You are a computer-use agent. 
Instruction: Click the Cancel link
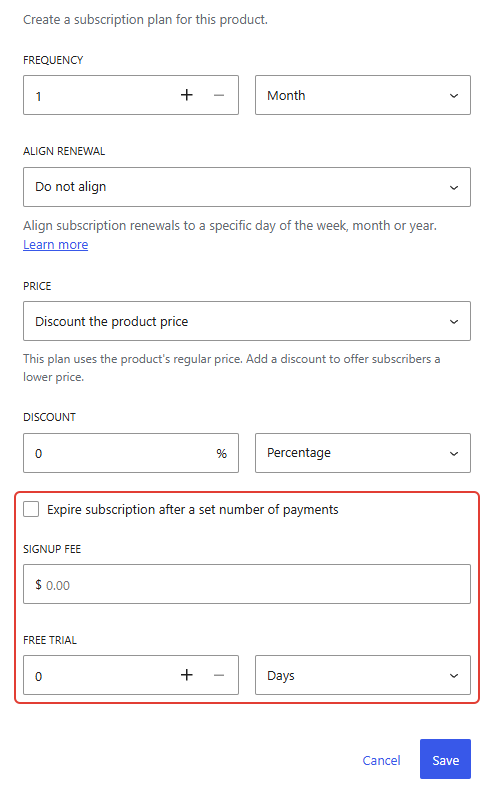click(x=381, y=760)
